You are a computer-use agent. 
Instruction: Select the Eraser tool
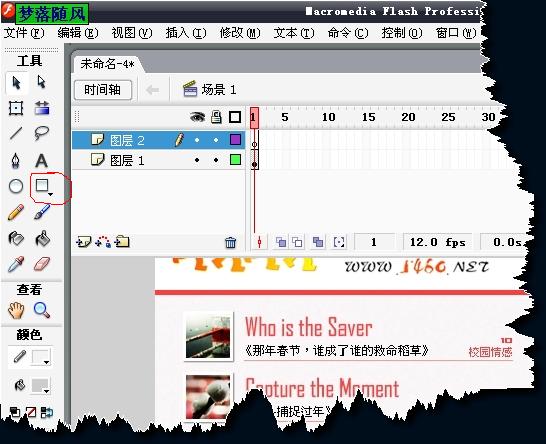pyautogui.click(x=42, y=264)
